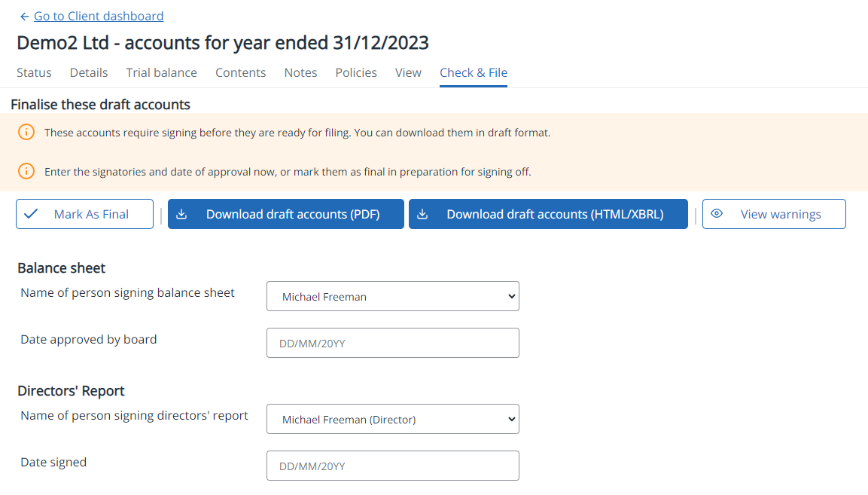The image size is (868, 495).
Task: Open the balance sheet signatory dropdown
Action: pos(392,297)
